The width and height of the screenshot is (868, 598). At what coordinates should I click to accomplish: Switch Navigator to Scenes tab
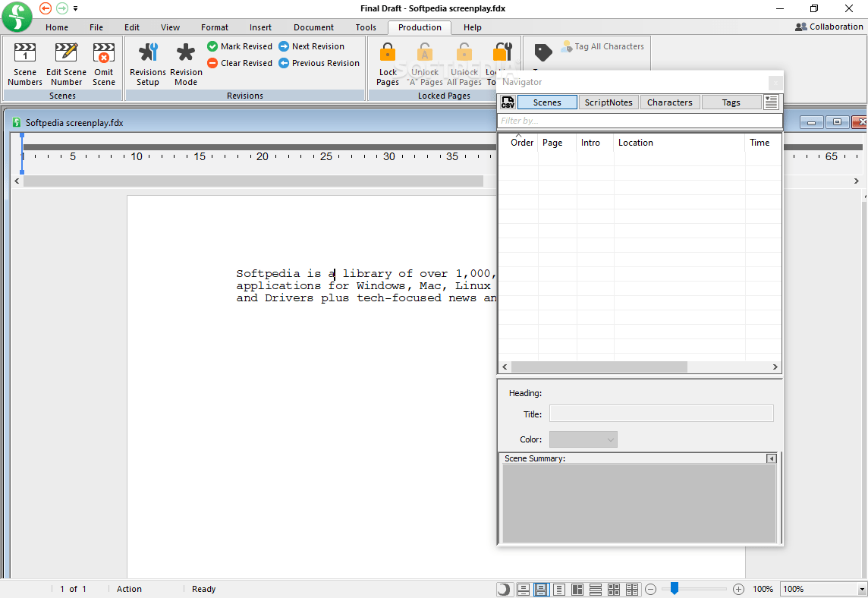click(x=547, y=102)
